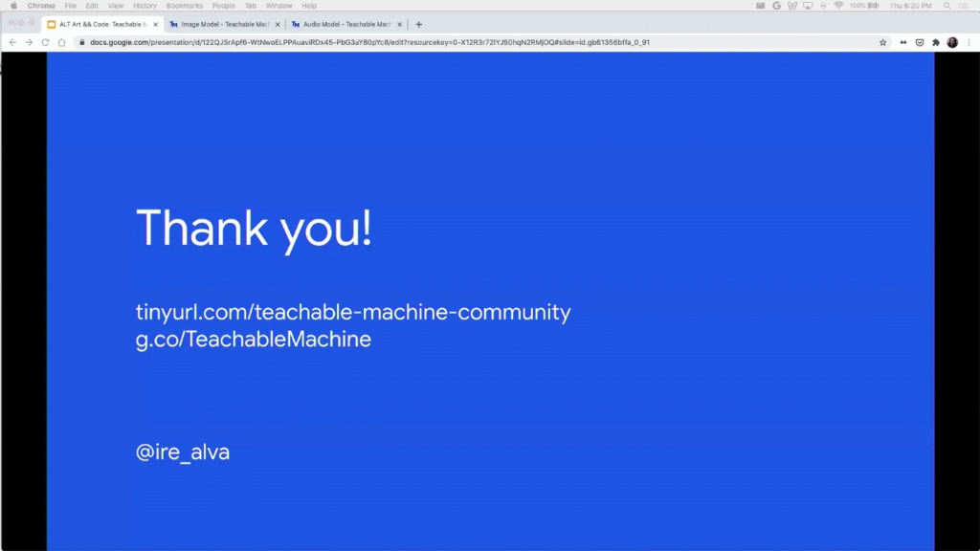View site security lock information
This screenshot has width=980, height=551.
(82, 42)
